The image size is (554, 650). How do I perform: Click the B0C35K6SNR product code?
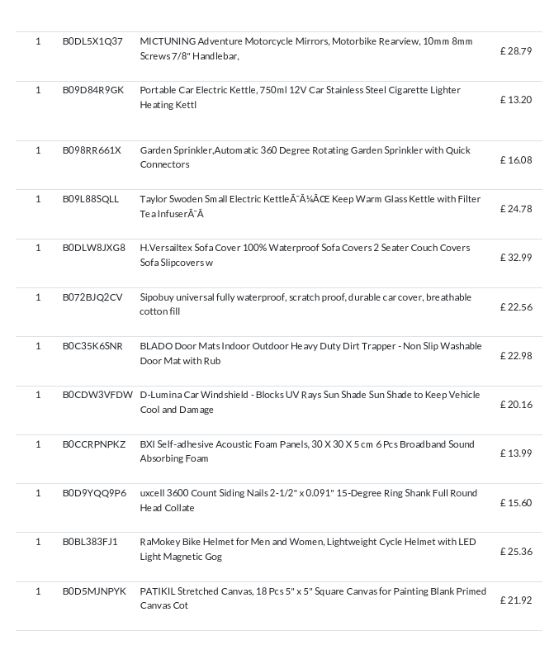(x=92, y=346)
